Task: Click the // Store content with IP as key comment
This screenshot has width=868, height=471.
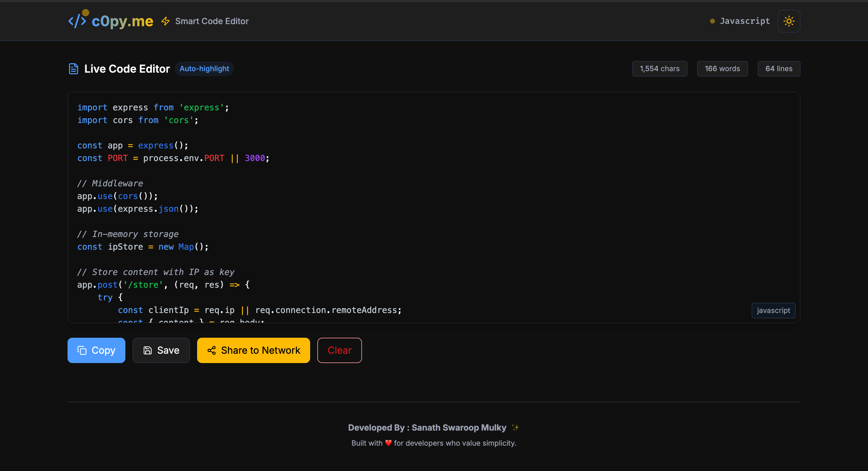Action: click(x=156, y=272)
